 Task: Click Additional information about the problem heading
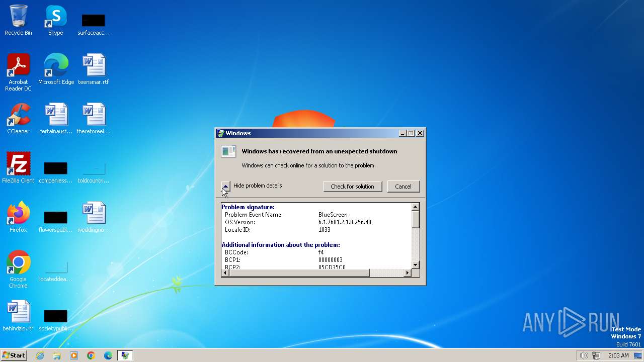click(x=281, y=245)
